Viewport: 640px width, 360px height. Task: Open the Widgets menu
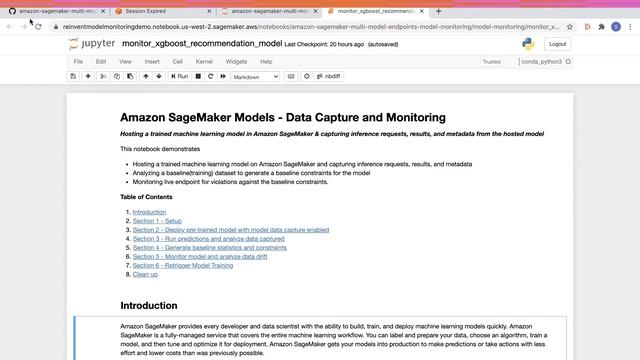tap(236, 62)
